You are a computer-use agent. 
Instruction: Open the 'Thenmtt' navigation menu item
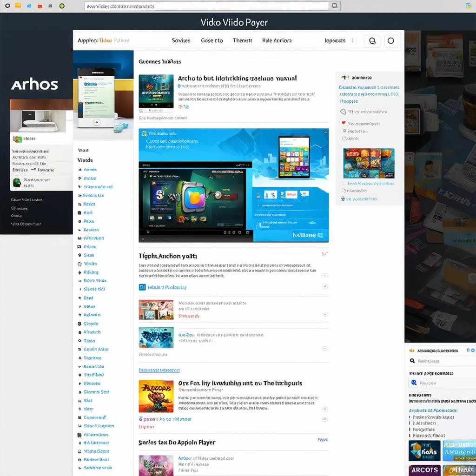pyautogui.click(x=242, y=41)
